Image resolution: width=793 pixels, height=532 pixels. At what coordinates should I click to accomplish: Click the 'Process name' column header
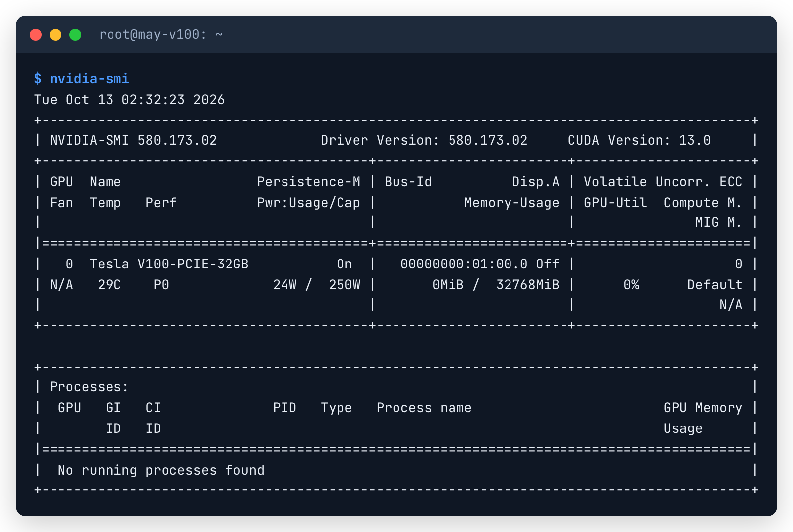click(424, 408)
